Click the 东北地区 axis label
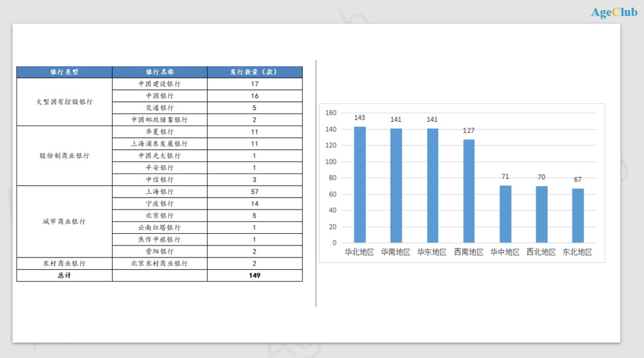This screenshot has width=644, height=358. tap(577, 252)
